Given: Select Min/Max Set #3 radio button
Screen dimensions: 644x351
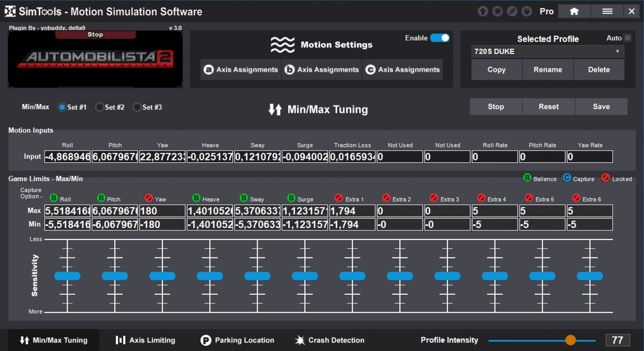Looking at the screenshot, I should click(x=137, y=107).
